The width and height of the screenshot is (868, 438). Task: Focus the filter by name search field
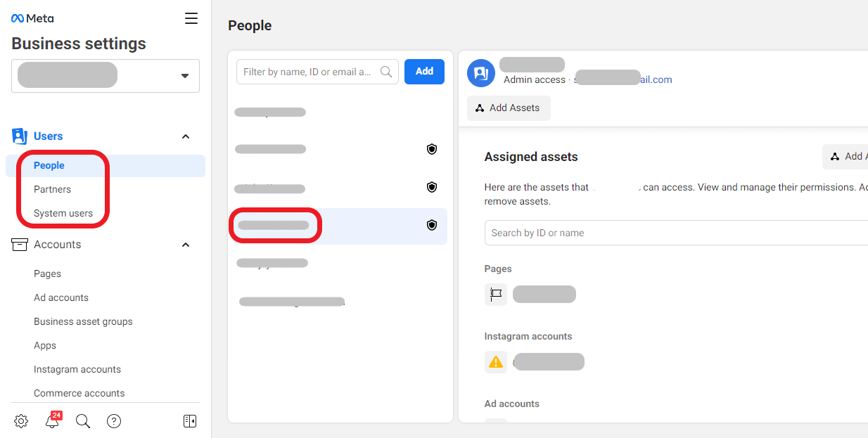(x=317, y=72)
